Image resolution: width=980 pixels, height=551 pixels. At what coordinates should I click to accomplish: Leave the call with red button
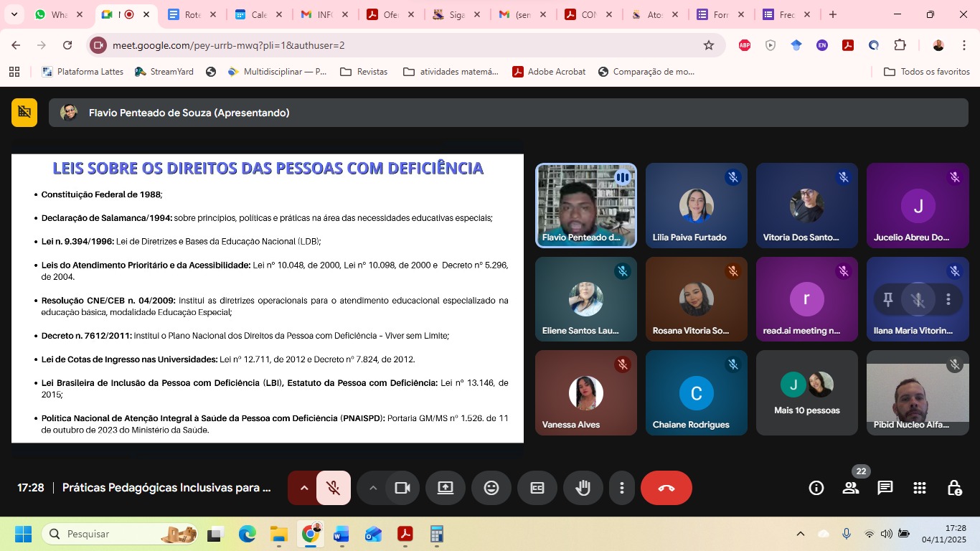click(x=666, y=488)
